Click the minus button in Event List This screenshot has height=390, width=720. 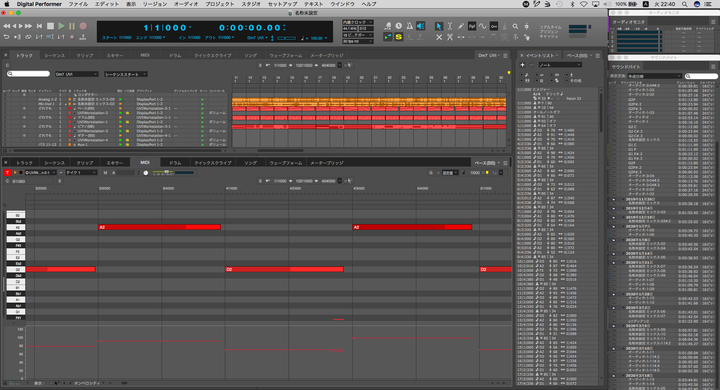[x=532, y=65]
